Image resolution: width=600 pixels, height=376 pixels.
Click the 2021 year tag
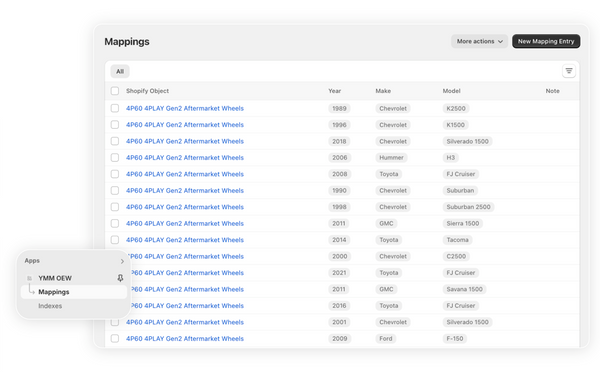click(x=339, y=273)
